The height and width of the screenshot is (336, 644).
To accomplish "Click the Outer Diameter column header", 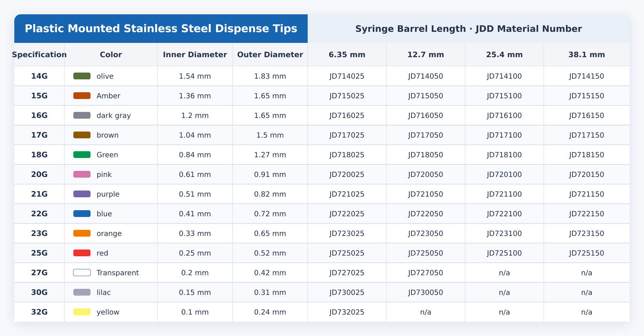I will (x=270, y=54).
